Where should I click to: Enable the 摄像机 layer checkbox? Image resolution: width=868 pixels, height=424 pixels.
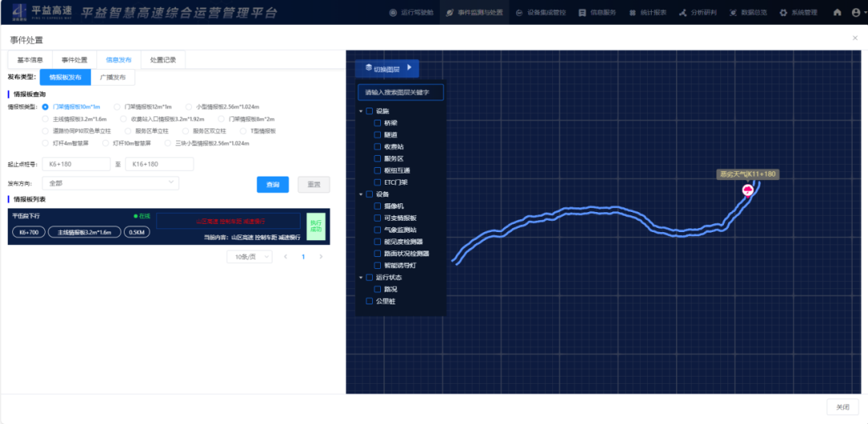(378, 206)
